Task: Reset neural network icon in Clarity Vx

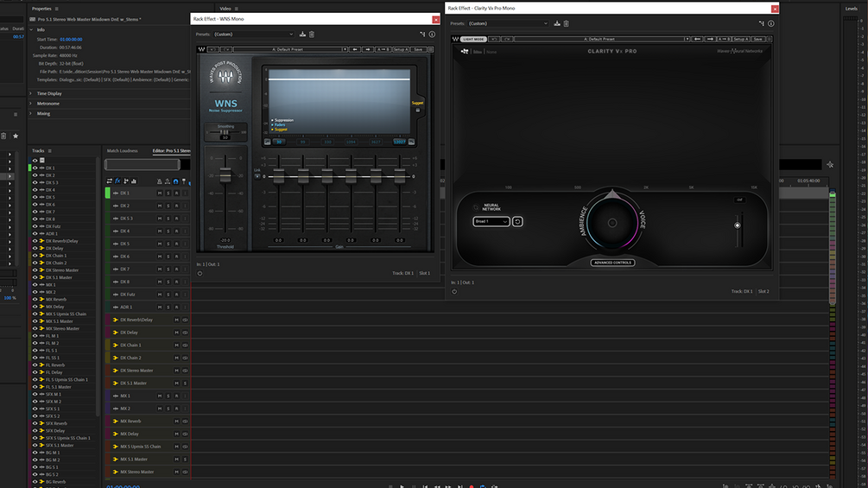Action: coord(517,221)
